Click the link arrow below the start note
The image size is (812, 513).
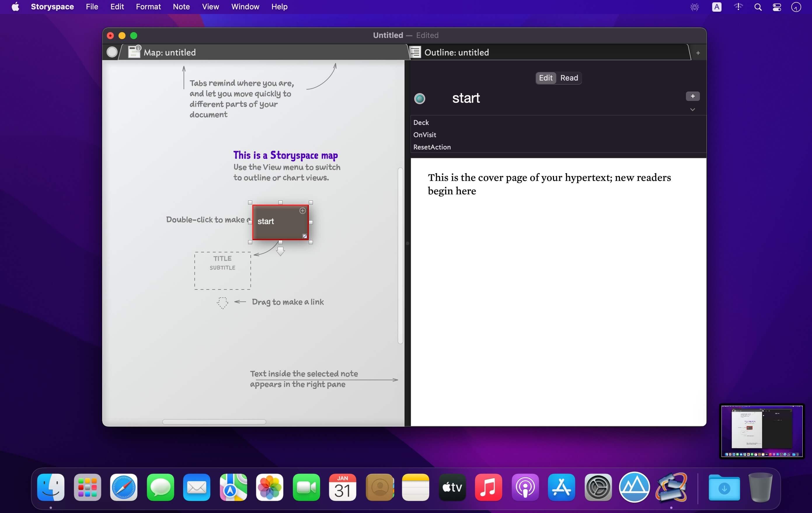[280, 251]
